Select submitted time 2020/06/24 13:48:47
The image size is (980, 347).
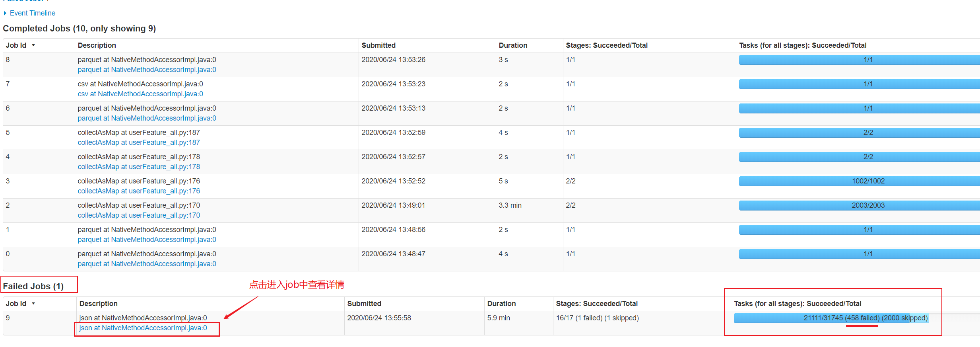click(x=393, y=254)
